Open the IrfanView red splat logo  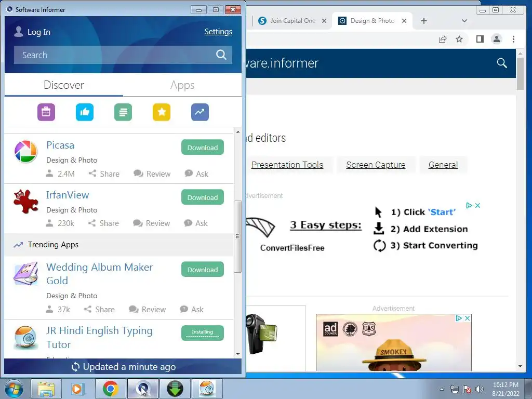pyautogui.click(x=26, y=201)
